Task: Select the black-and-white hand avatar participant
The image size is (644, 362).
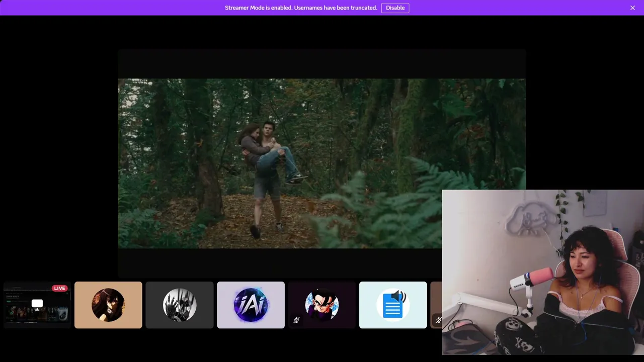Action: coord(180,305)
